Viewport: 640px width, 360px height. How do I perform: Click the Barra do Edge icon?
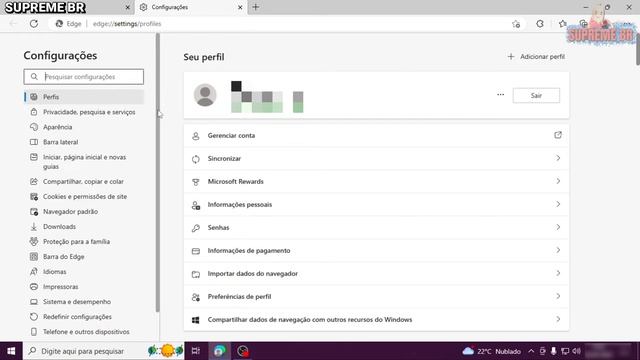click(x=34, y=257)
